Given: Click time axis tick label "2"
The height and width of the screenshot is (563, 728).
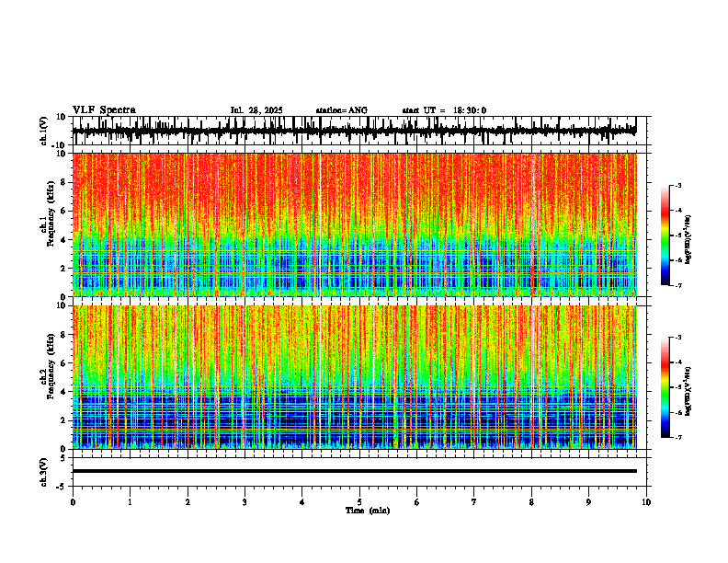Looking at the screenshot, I should (188, 502).
